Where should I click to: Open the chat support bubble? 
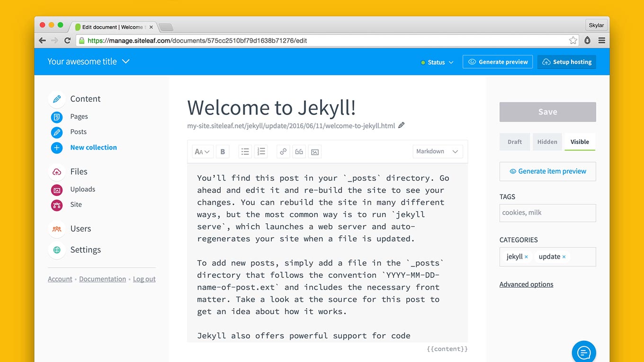584,352
